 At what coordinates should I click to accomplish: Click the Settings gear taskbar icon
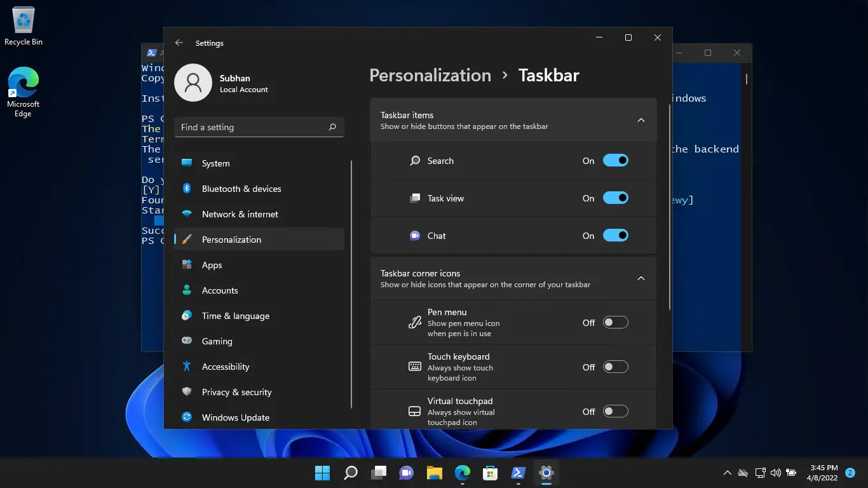546,473
